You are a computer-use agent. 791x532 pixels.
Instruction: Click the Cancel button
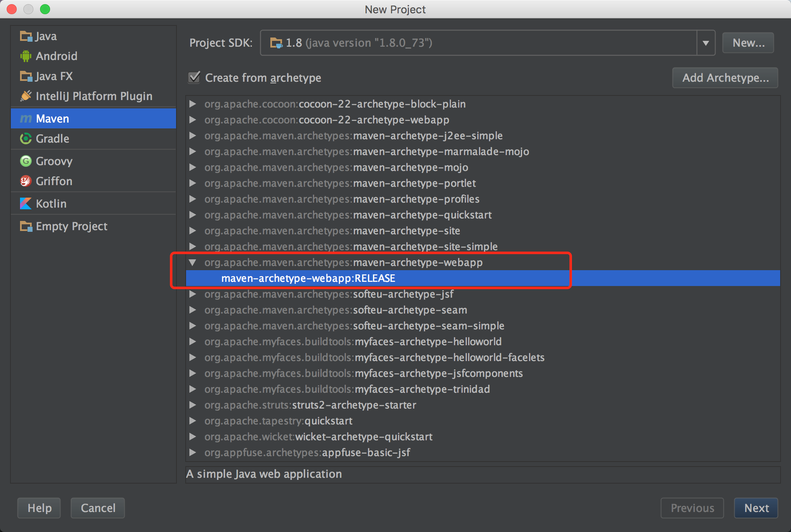pos(98,508)
